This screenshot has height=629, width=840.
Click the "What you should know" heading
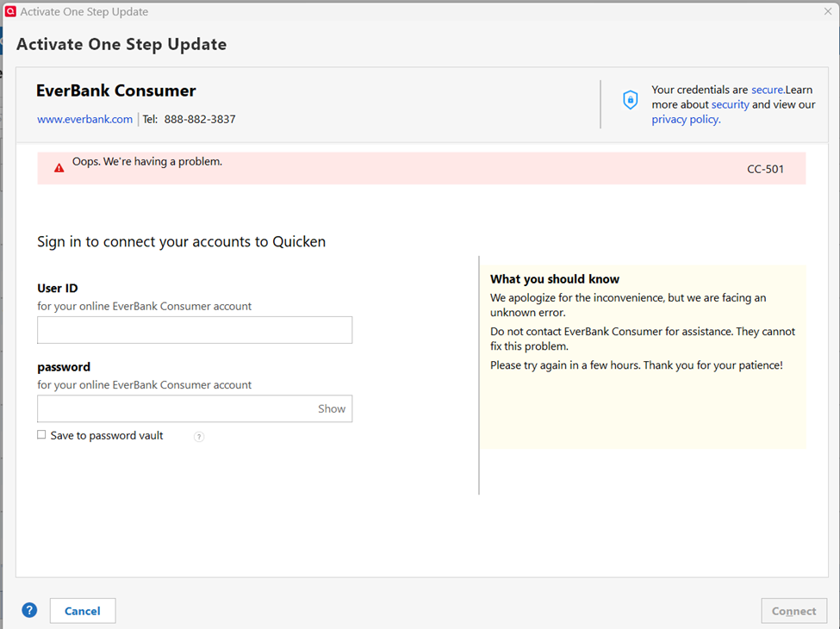(x=555, y=279)
